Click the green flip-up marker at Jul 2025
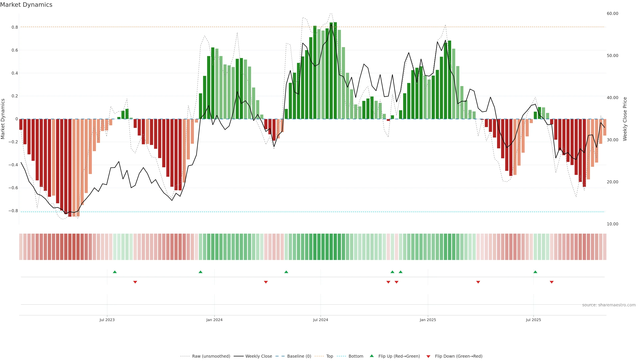This screenshot has width=644, height=362. pos(535,272)
